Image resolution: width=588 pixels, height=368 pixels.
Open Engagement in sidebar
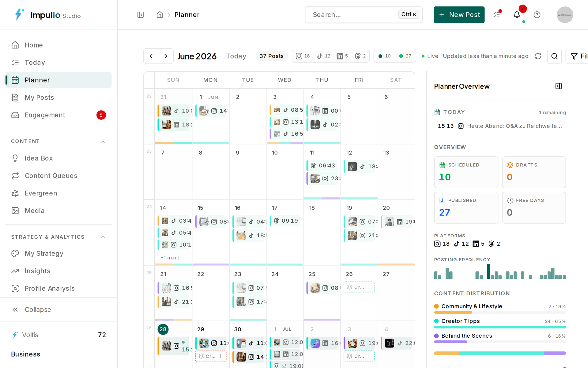pos(58,115)
